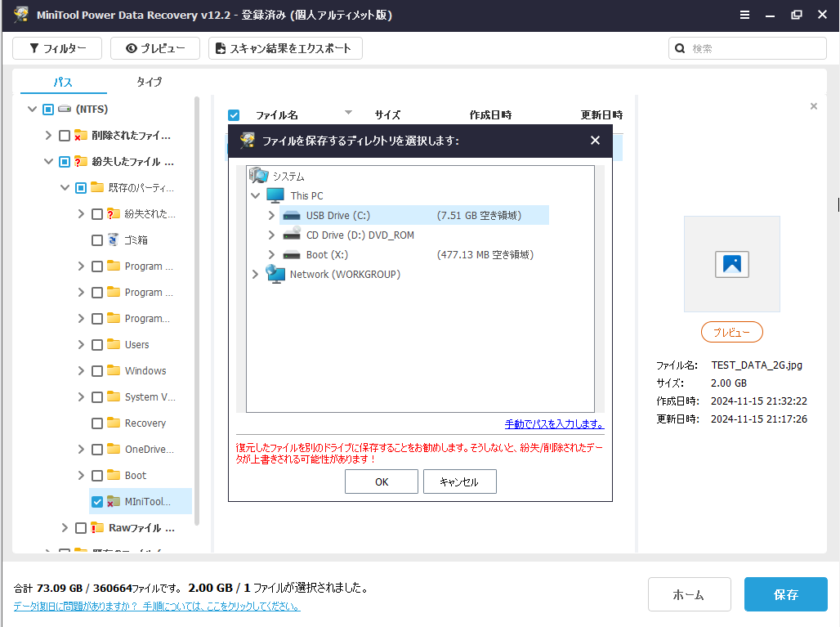Uncheck the MIniTool folder checkbox

coord(97,502)
